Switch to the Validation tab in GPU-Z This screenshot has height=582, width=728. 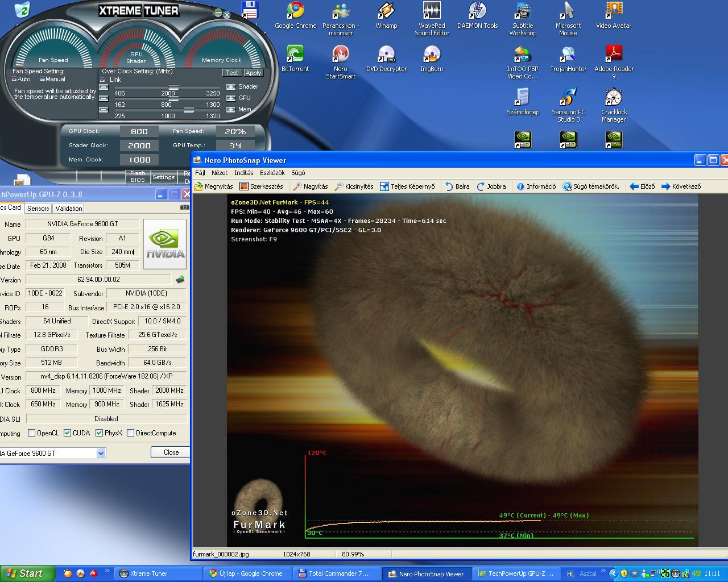click(x=69, y=209)
